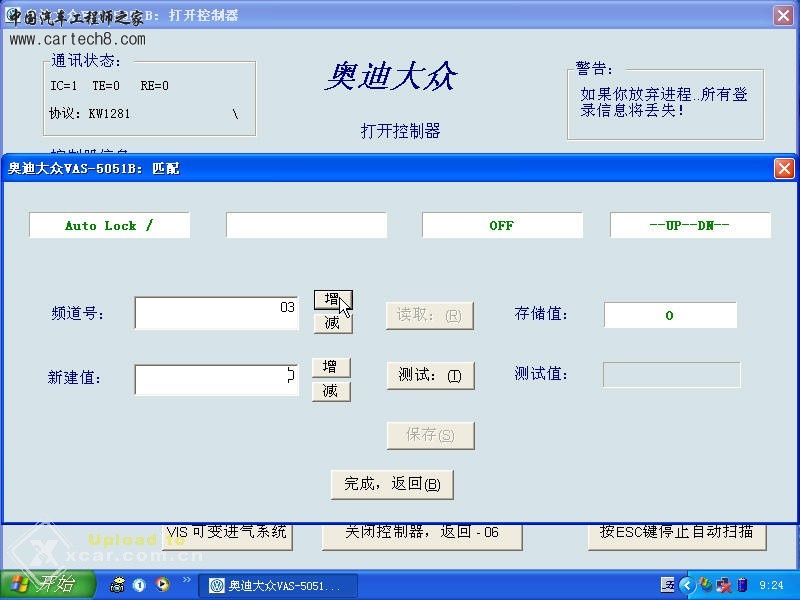Open the media player quick launch icon

click(162, 584)
